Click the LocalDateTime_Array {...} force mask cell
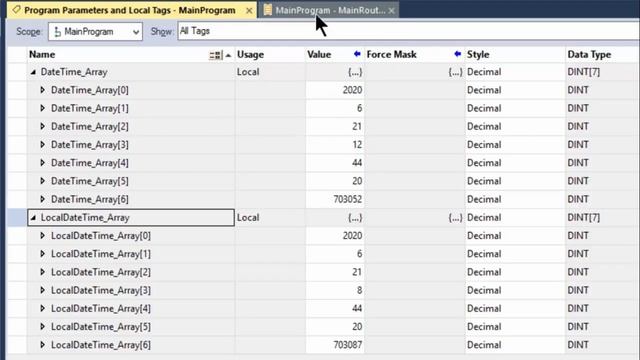 point(415,218)
